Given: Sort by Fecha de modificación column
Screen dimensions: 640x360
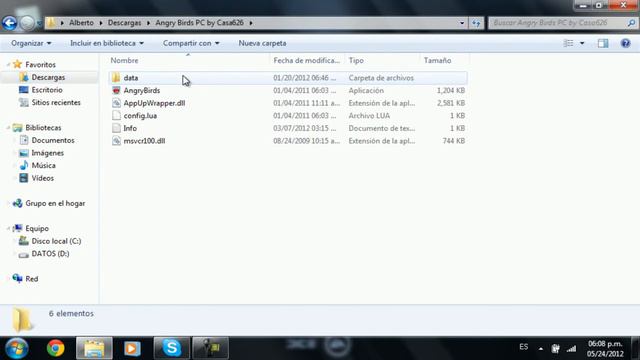Looking at the screenshot, I should [307, 60].
